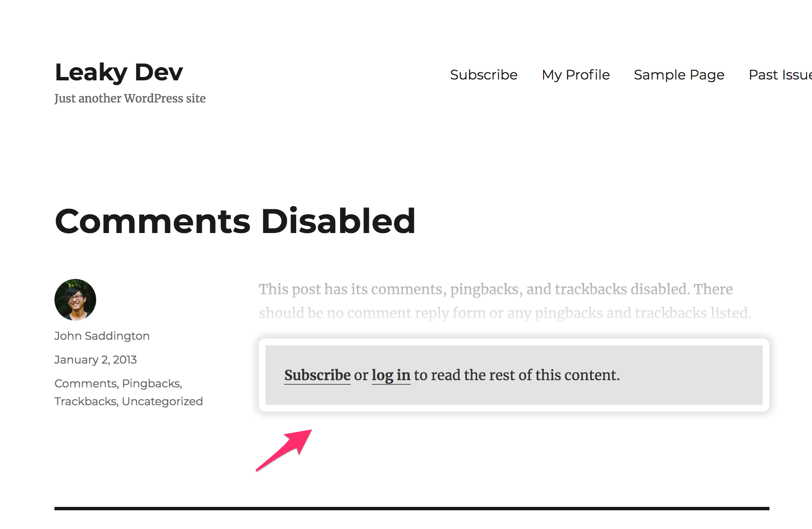Open the Subscribe menu item
The image size is (812, 529).
(483, 75)
